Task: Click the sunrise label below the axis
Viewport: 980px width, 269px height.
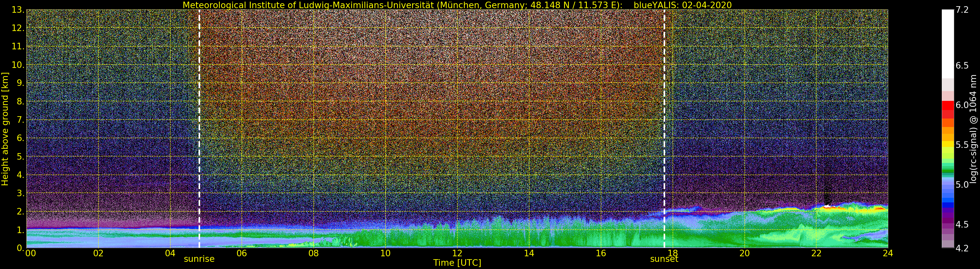Action: [x=199, y=259]
